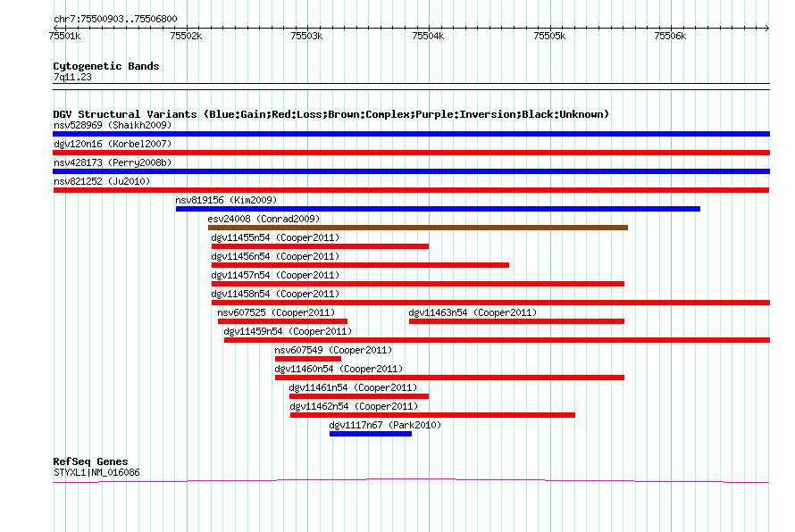Click the 75501k ruler position
The width and height of the screenshot is (795, 532).
click(64, 36)
